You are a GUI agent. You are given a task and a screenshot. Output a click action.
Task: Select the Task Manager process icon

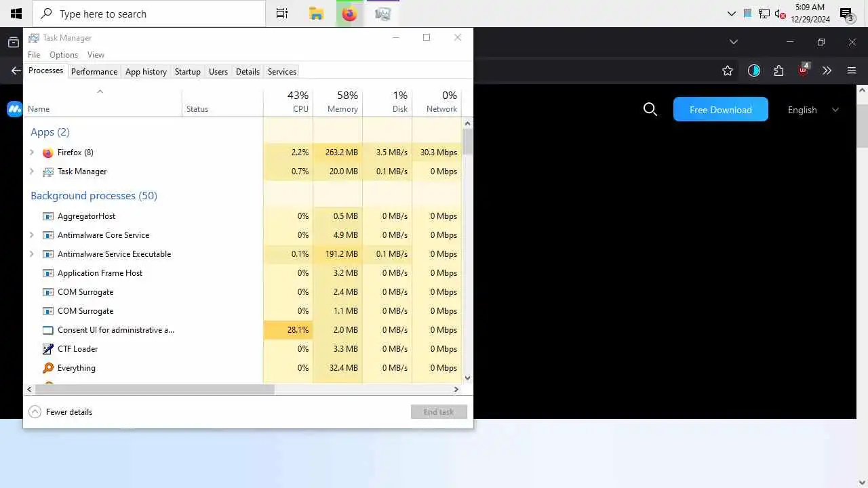pos(47,171)
